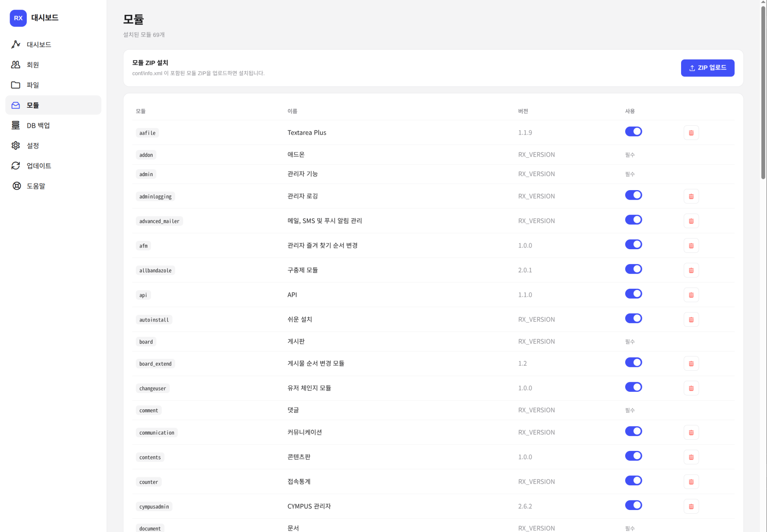
Task: Click the 관리자 즐겨 찾기 순서 변경 name
Action: (x=322, y=245)
